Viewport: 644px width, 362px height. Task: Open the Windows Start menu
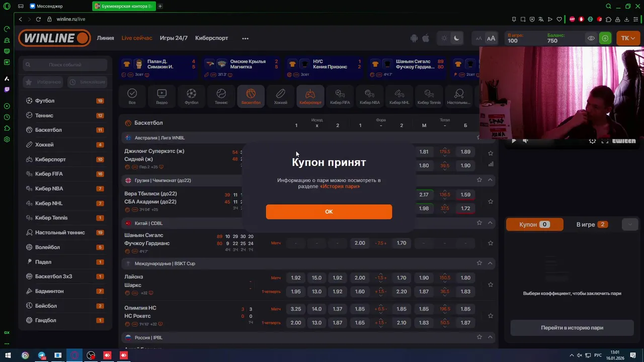[x=8, y=355]
